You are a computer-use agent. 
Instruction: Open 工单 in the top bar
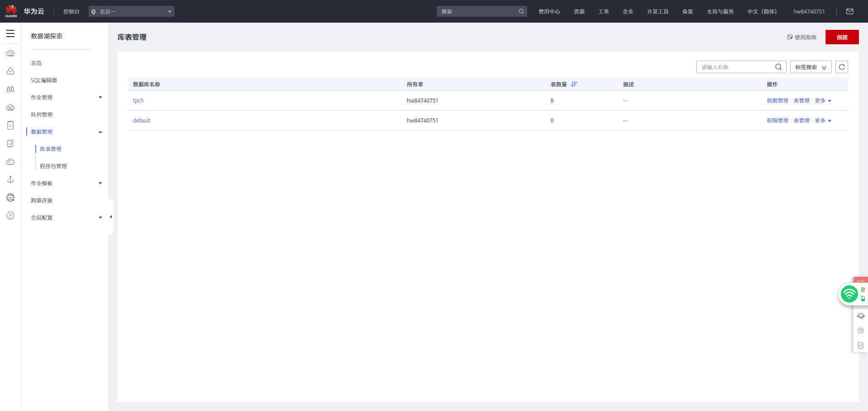pos(604,11)
